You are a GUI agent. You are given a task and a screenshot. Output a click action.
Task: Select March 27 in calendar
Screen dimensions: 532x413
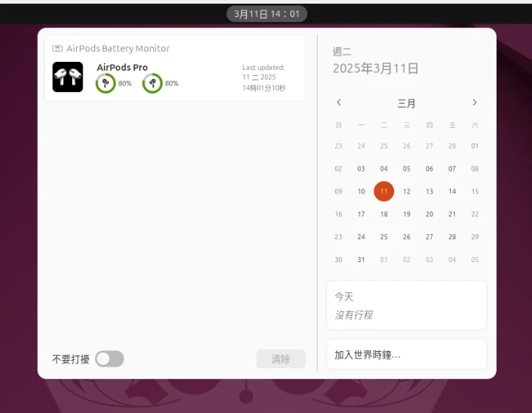(429, 237)
